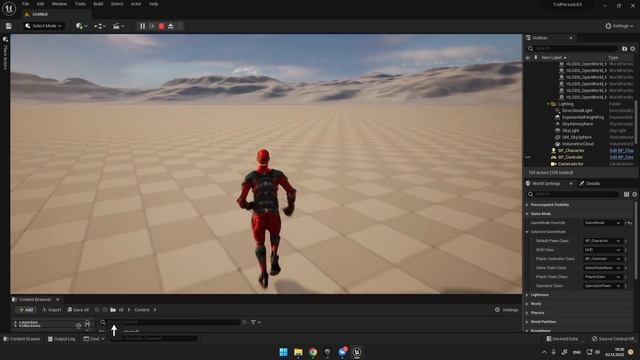The width and height of the screenshot is (640, 360).
Task: Save the current level icon
Action: 9,26
